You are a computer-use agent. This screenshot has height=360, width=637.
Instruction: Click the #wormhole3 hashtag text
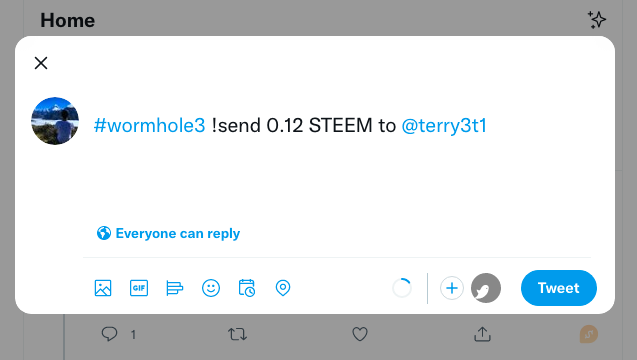pos(150,125)
